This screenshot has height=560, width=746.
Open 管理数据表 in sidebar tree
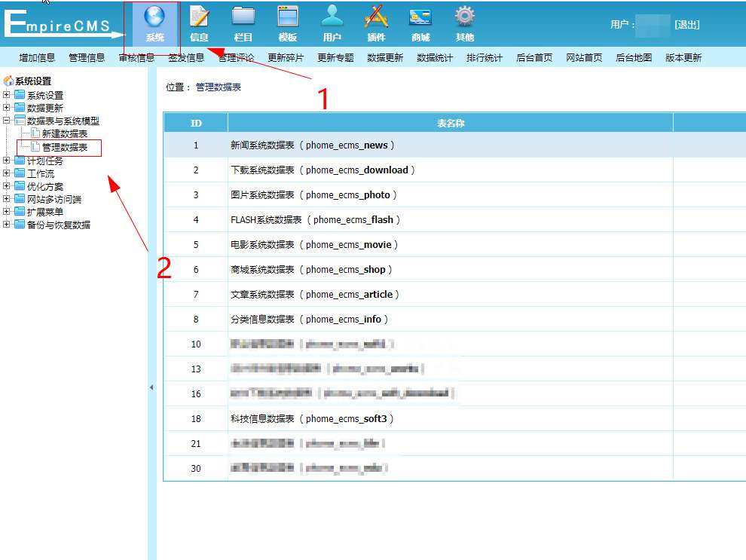pos(65,148)
